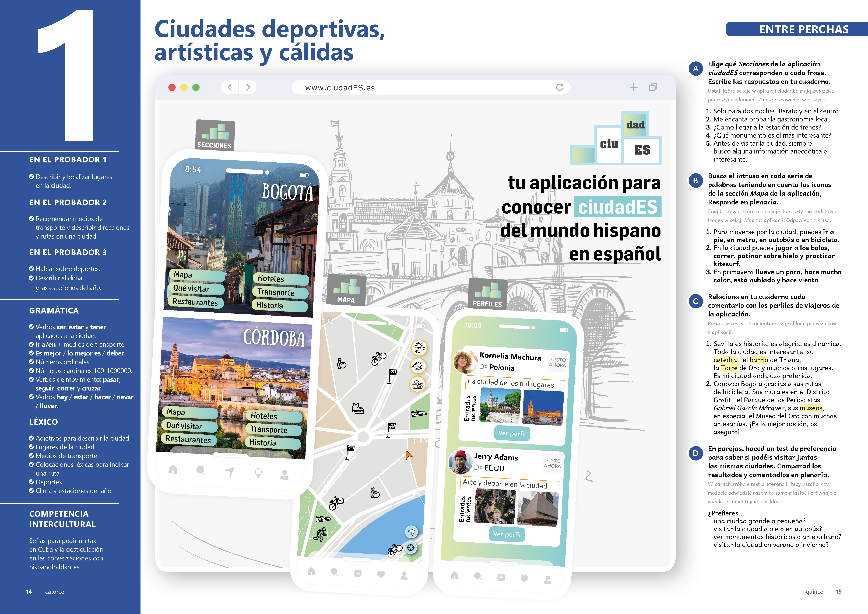Select the MAPA app icon
Screen dimensions: 868x614
(346, 290)
